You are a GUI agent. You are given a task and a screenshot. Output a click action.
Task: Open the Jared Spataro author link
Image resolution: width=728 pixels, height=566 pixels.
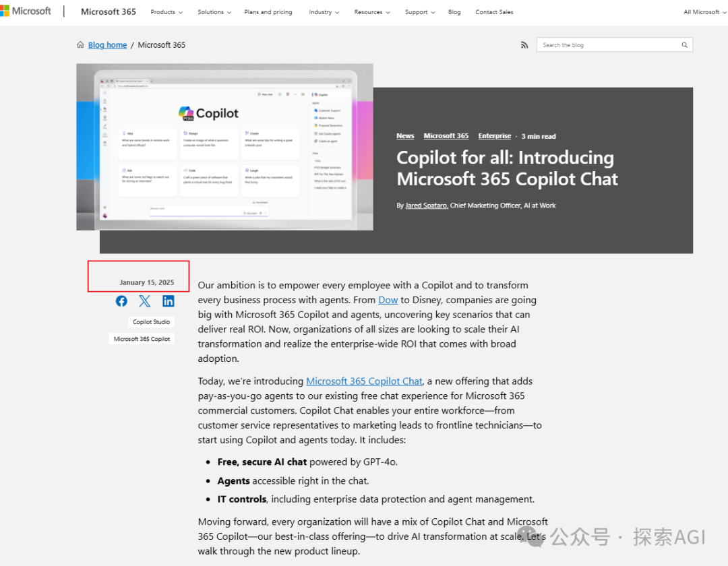click(426, 206)
